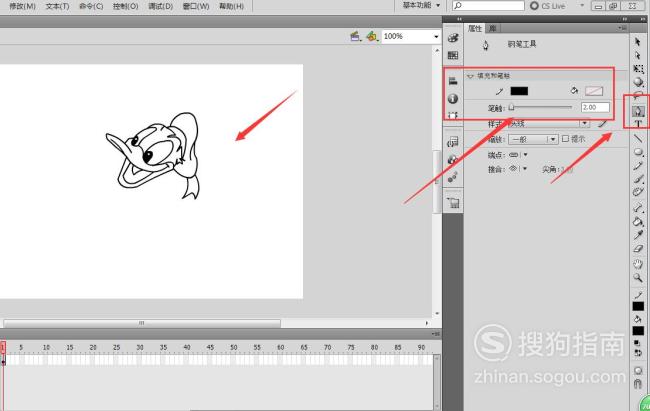Select the Eraser tool

(638, 249)
